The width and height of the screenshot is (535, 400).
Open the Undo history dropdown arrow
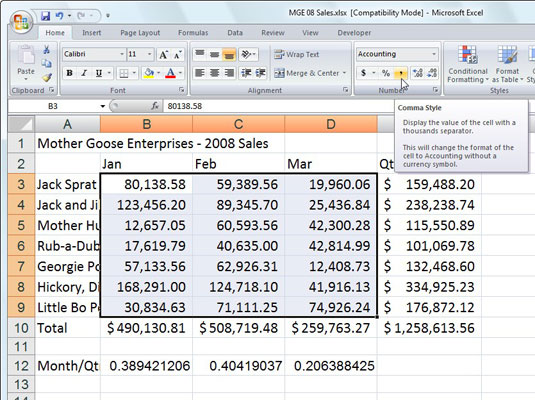[70, 16]
